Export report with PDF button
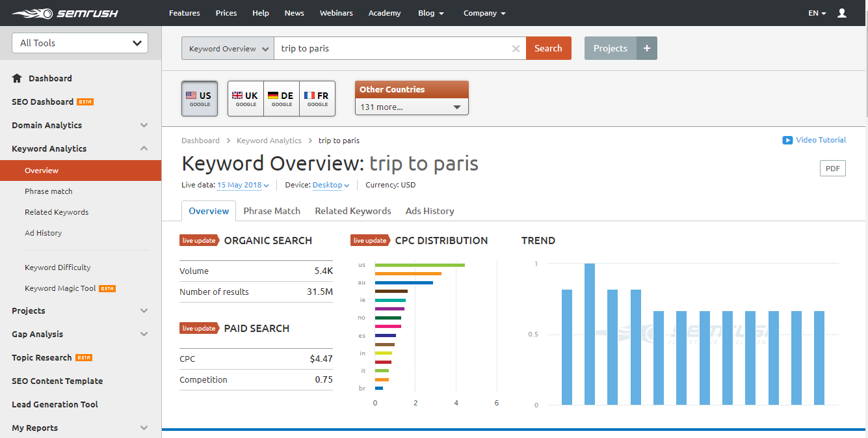This screenshot has width=868, height=438. click(832, 169)
